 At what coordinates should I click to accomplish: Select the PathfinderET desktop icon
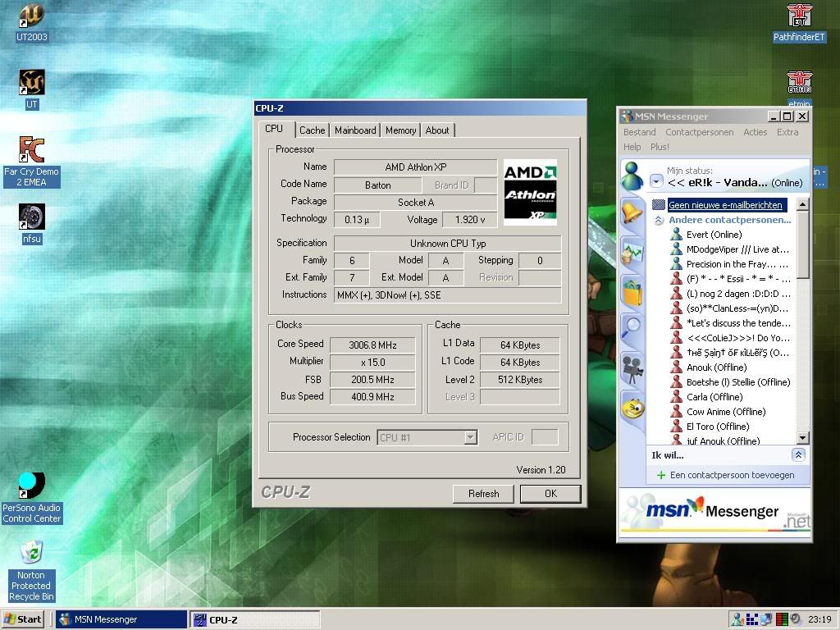coord(799,22)
